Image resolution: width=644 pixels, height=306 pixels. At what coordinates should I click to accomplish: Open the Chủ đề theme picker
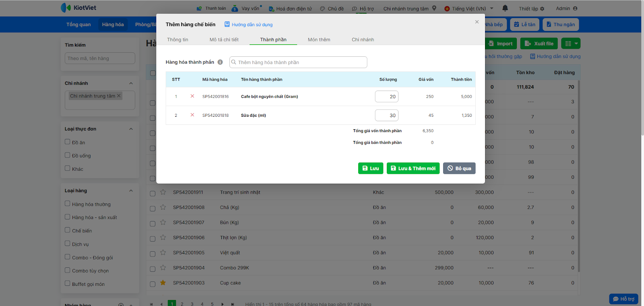[x=332, y=8]
